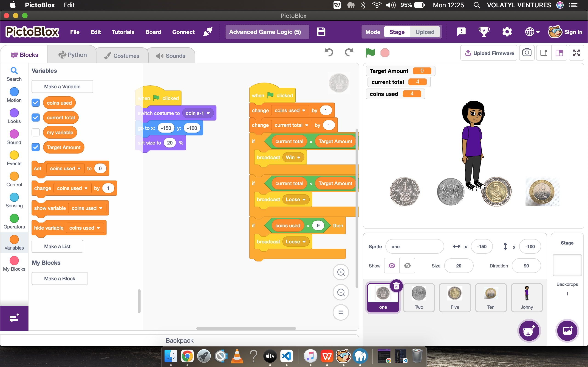
Task: Delete the selected sprite 'one'
Action: tap(396, 286)
